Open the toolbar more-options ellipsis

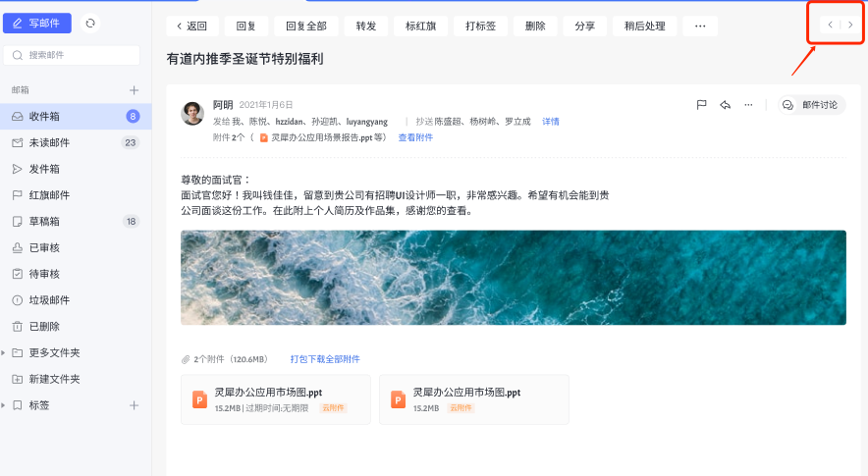tap(700, 26)
